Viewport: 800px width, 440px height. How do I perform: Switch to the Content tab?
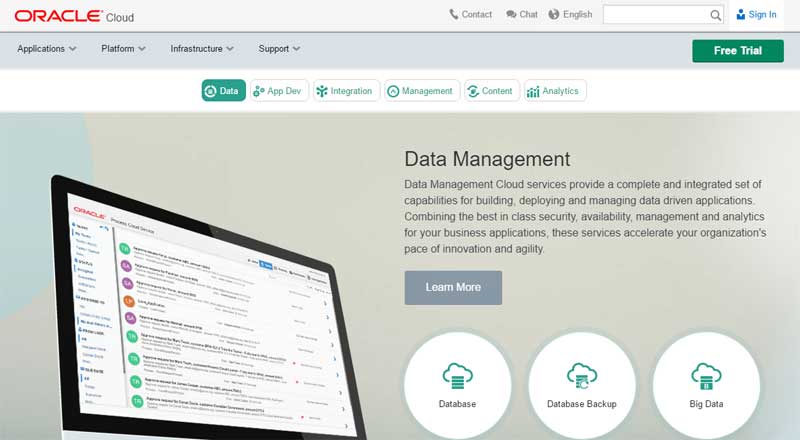492,90
